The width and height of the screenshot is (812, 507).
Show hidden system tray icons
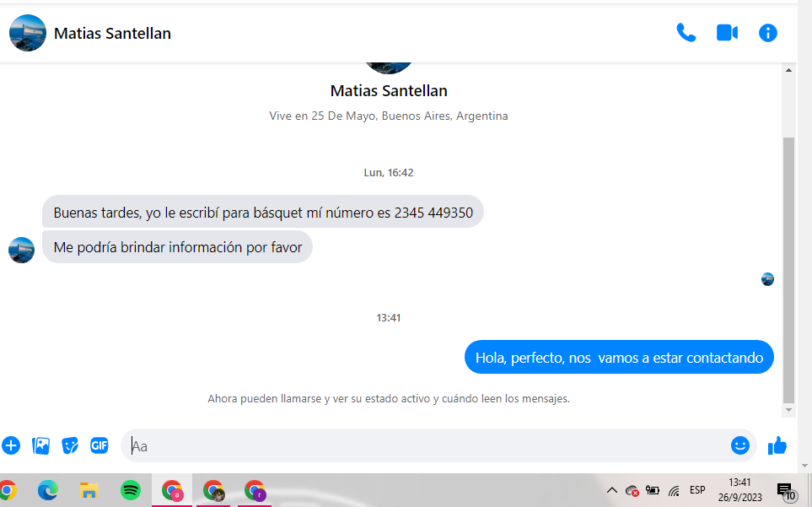pos(611,490)
